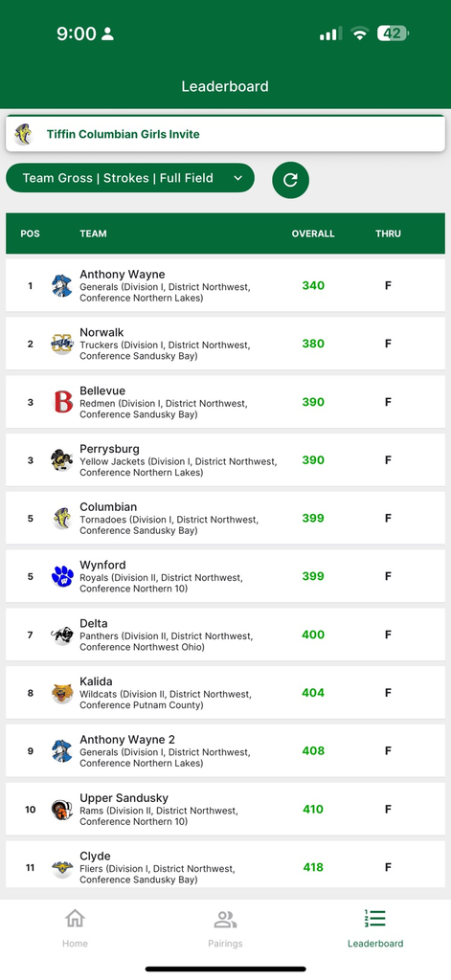451x980 pixels.
Task: Tap the Columbian Tornadoes team logo
Action: 62,518
